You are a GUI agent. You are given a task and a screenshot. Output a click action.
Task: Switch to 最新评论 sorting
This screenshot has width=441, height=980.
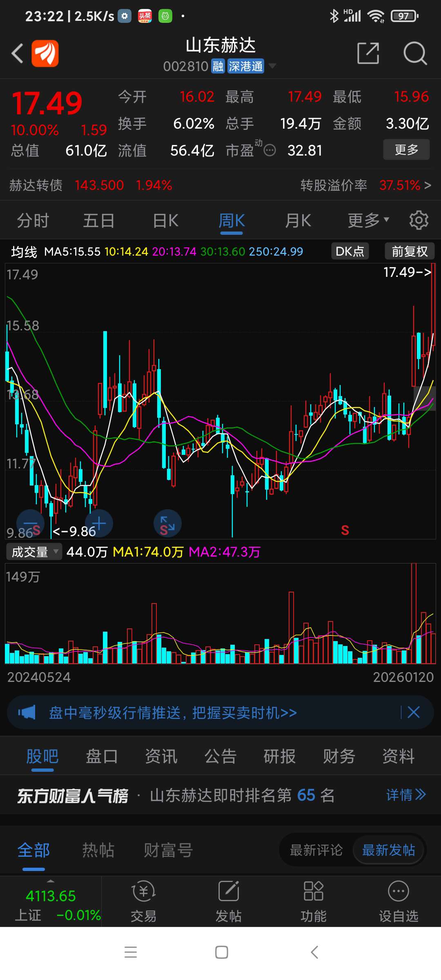click(316, 850)
